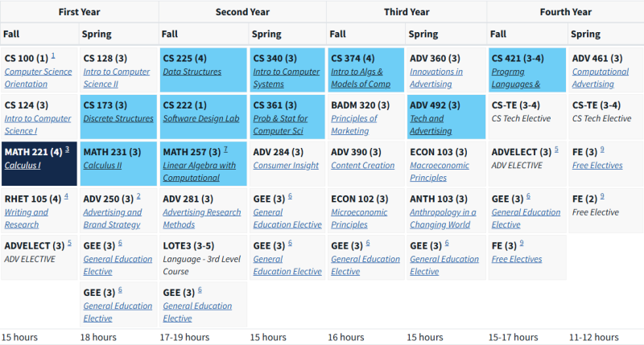
Task: Open the Consumer Insight link
Action: coord(286,166)
